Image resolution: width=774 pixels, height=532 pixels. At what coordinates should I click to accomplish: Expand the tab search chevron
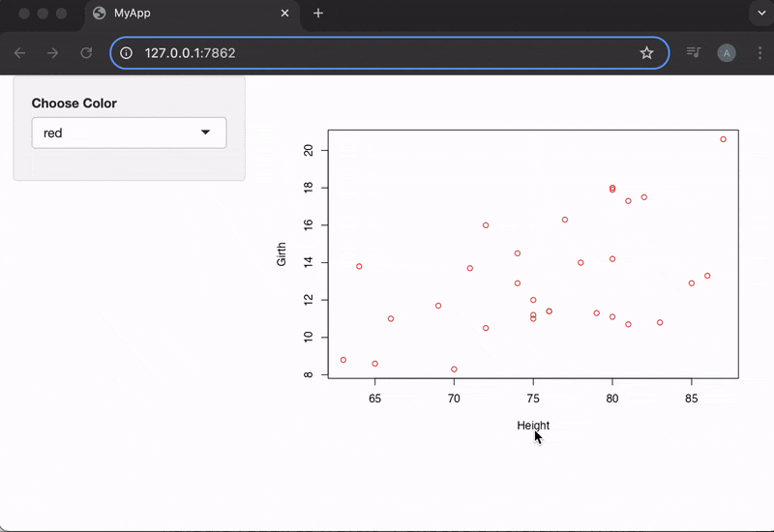pos(759,14)
